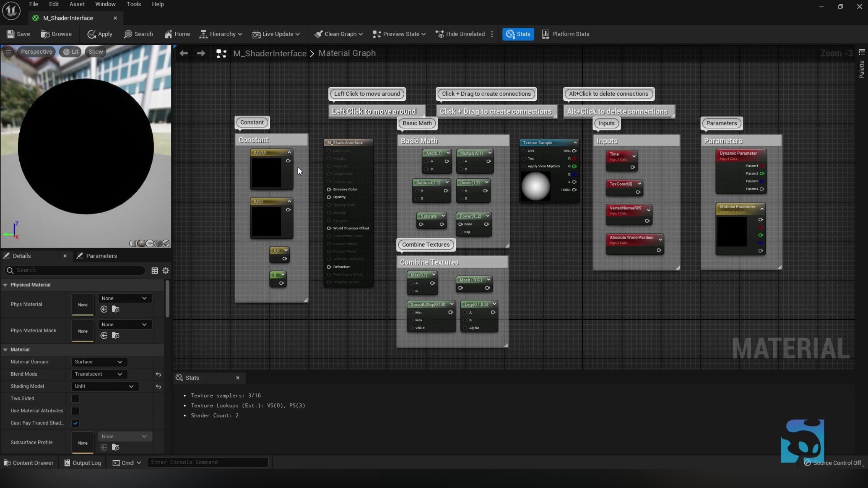Viewport: 868px width, 488px height.
Task: Click the Content Drawer button
Action: [x=29, y=463]
